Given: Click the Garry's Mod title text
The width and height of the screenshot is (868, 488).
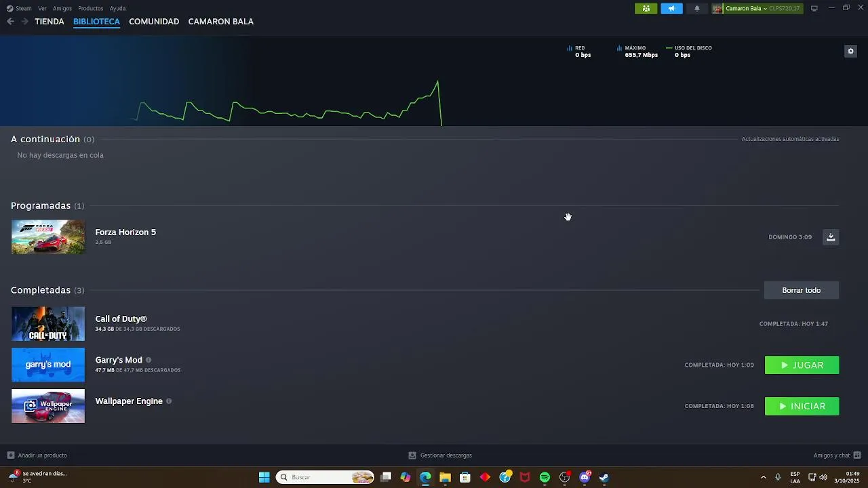Looking at the screenshot, I should [x=119, y=360].
